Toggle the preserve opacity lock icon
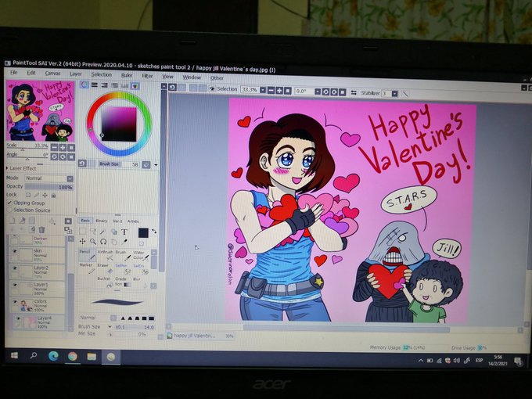 pos(28,195)
